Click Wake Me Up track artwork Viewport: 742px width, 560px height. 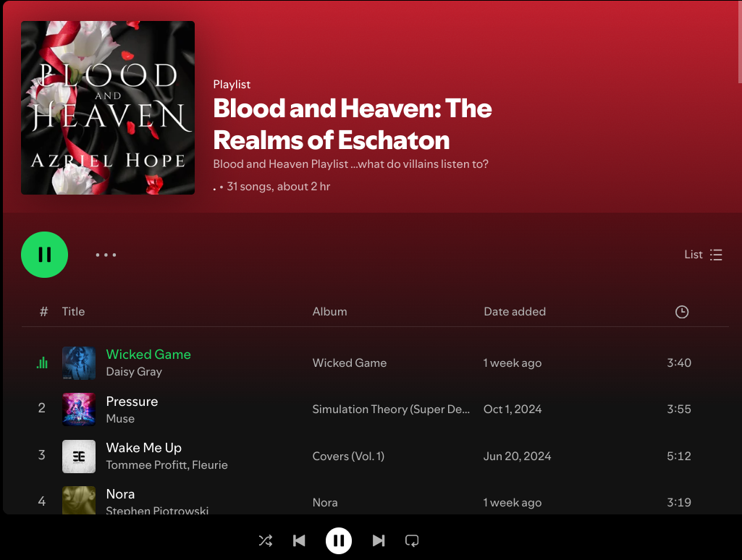tap(79, 457)
